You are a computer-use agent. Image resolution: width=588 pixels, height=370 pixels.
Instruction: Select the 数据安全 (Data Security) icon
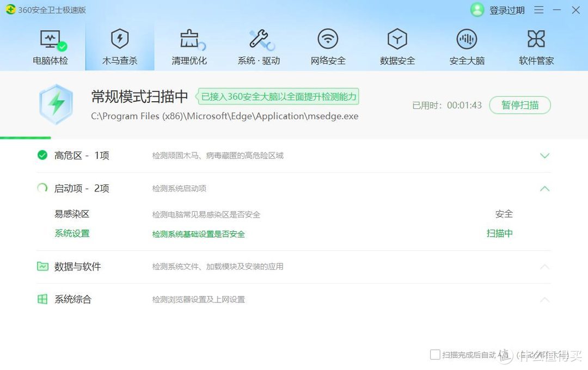(397, 46)
